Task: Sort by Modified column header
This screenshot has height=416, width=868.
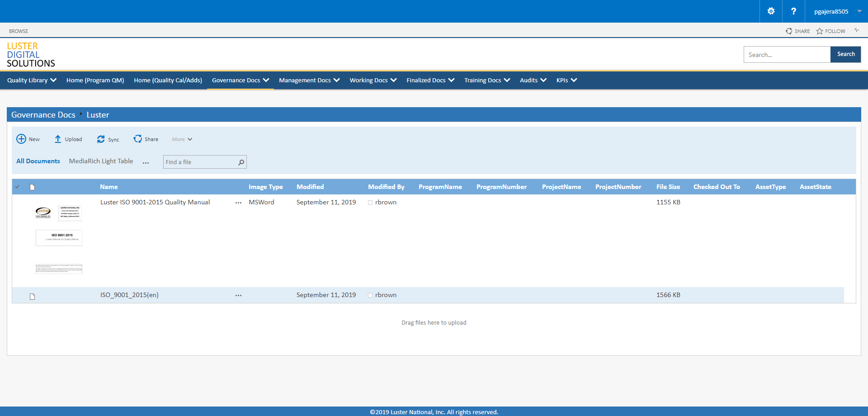Action: pos(310,187)
